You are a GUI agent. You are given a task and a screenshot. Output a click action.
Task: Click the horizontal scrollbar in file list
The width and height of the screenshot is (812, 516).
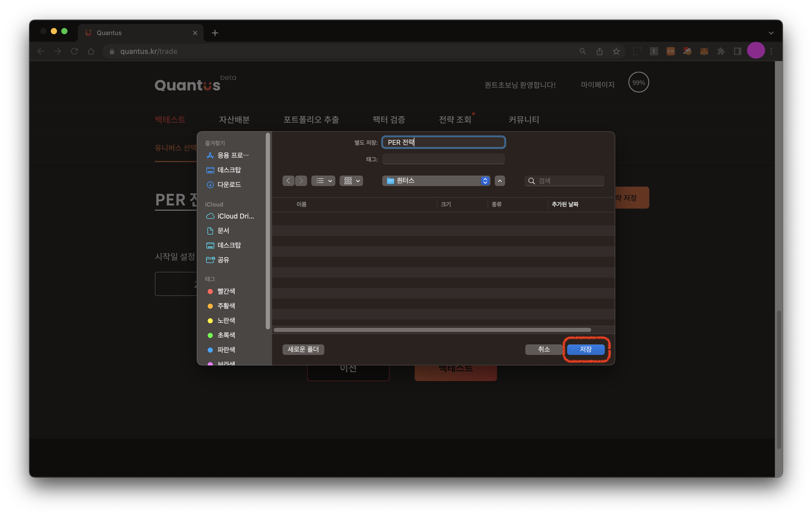coord(432,330)
